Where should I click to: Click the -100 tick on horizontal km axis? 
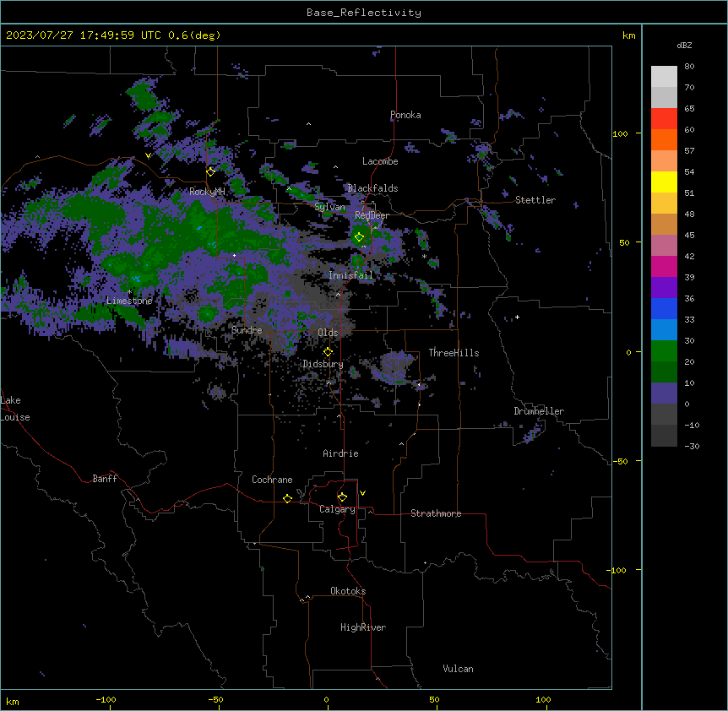pyautogui.click(x=106, y=699)
